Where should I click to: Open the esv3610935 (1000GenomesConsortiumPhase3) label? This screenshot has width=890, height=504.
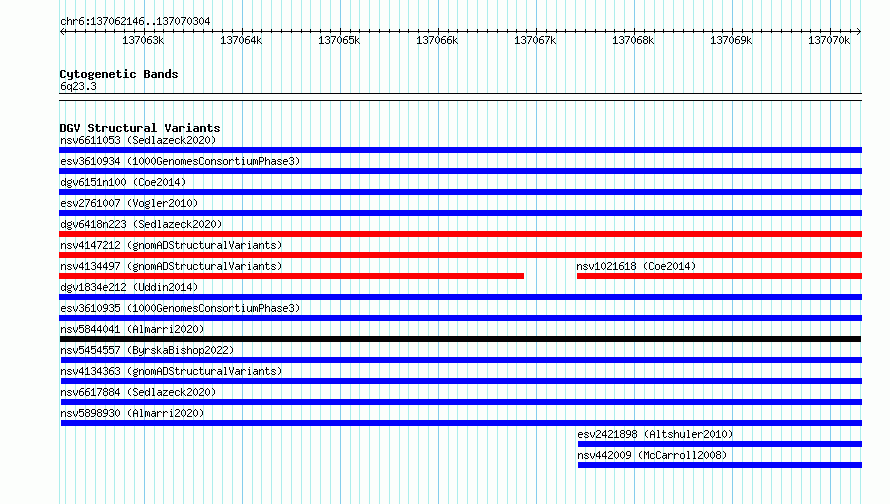coord(180,308)
